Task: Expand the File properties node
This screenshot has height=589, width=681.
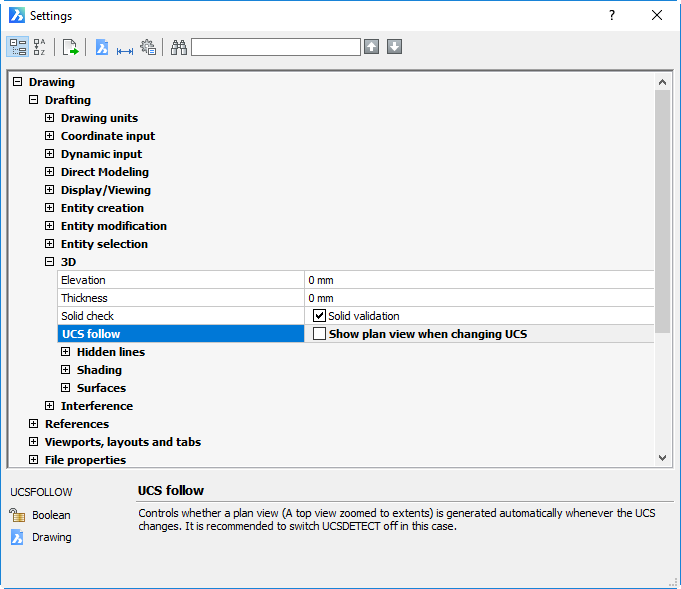Action: (x=33, y=460)
